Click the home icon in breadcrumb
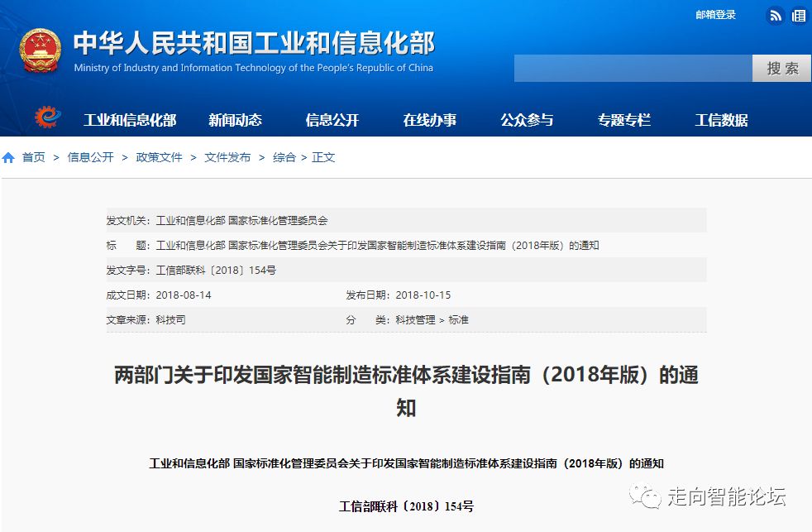 click(x=8, y=157)
